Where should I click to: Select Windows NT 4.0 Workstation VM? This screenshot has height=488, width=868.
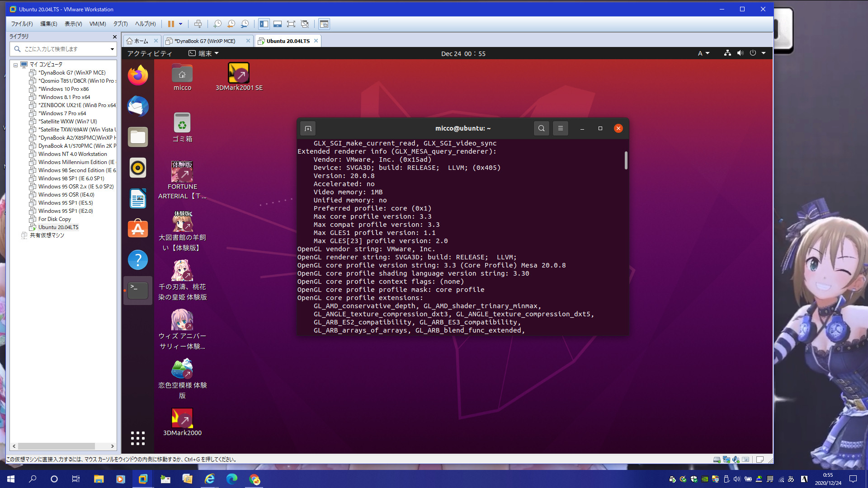tap(72, 154)
